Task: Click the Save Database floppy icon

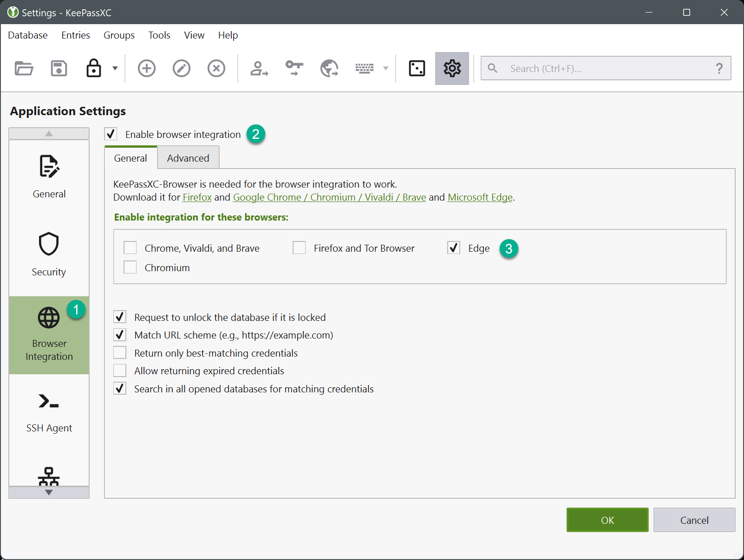Action: click(x=59, y=68)
